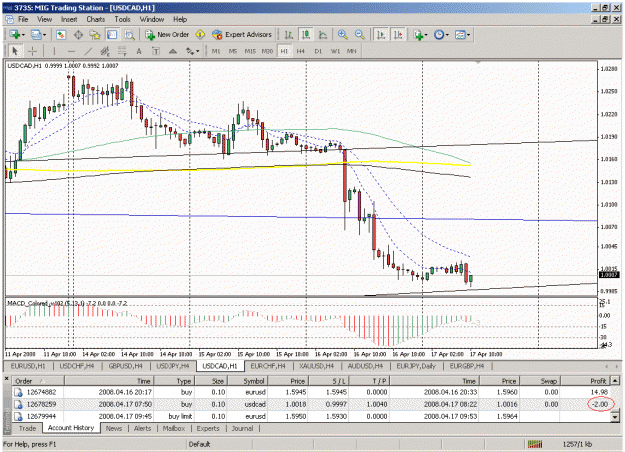Switch to the EURUSD,H1 chart tab
The height and width of the screenshot is (452, 625).
(x=28, y=366)
